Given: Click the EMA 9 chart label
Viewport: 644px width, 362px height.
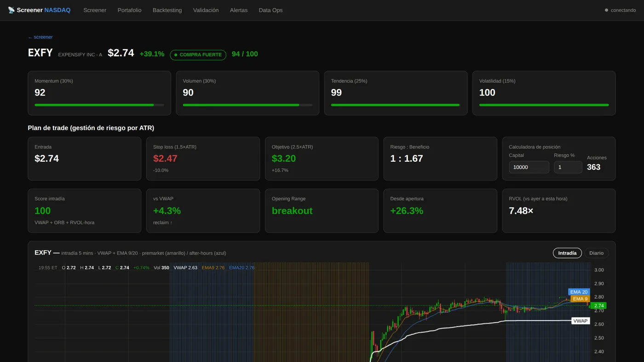Looking at the screenshot, I should pyautogui.click(x=580, y=299).
